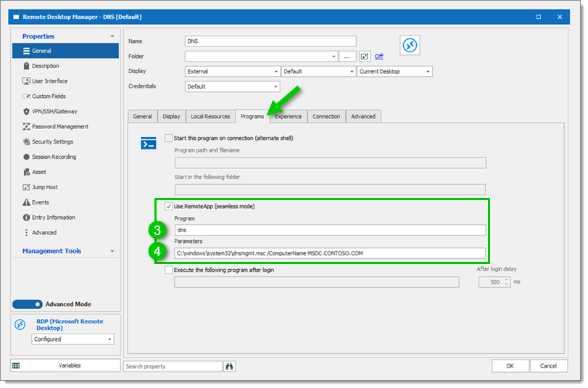The image size is (588, 388).
Task: Toggle the Advanced Mode switch
Action: [28, 305]
